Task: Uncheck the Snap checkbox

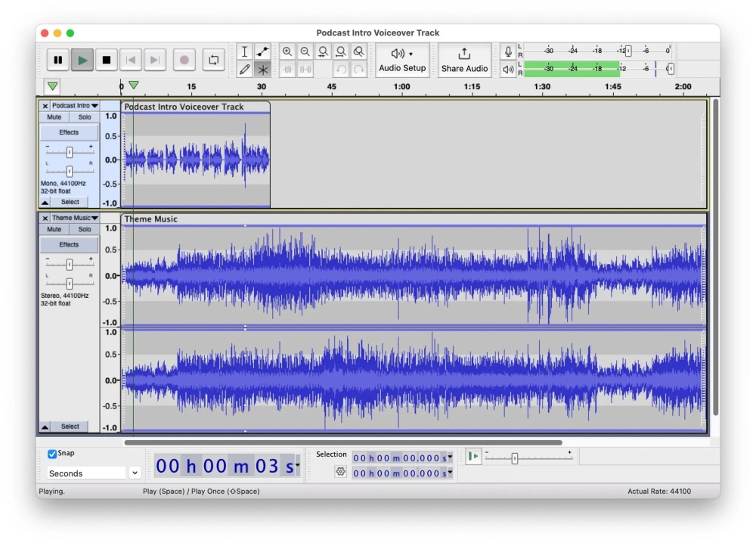Action: tap(52, 454)
